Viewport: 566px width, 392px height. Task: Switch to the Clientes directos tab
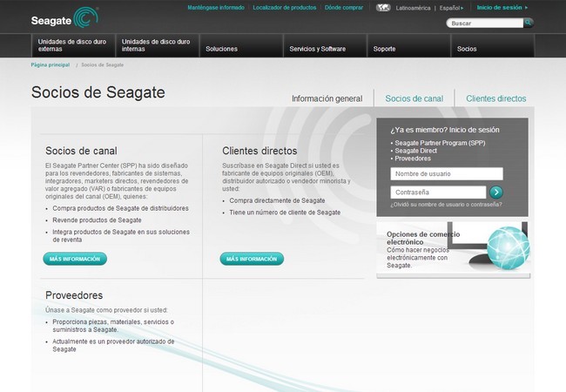coord(496,98)
